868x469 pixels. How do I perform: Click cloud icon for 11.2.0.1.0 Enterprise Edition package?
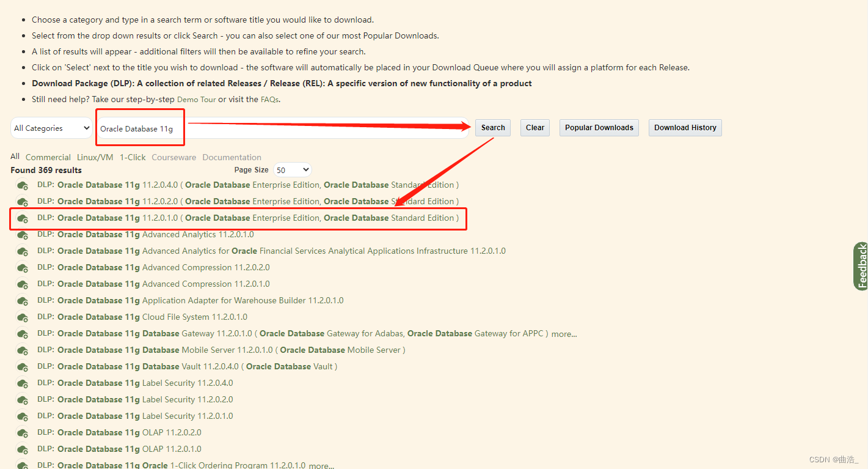point(23,218)
